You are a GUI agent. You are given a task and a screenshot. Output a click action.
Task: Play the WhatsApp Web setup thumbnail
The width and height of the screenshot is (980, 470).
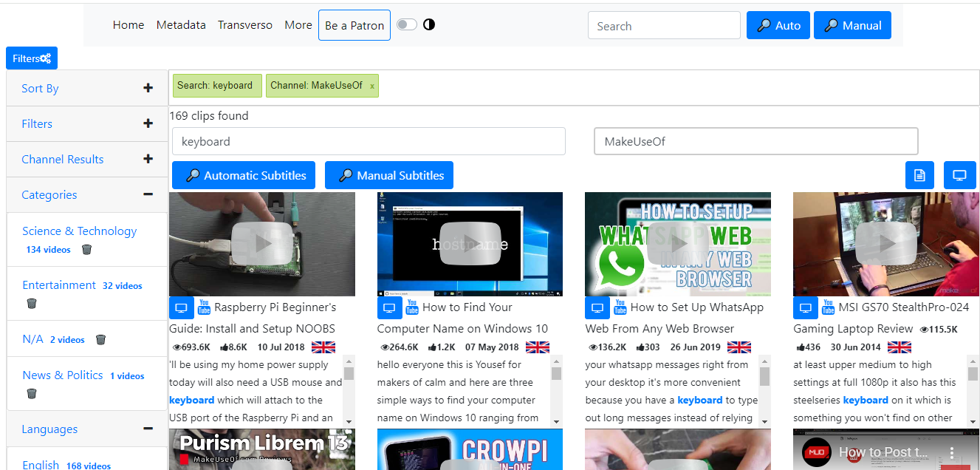[x=678, y=244]
